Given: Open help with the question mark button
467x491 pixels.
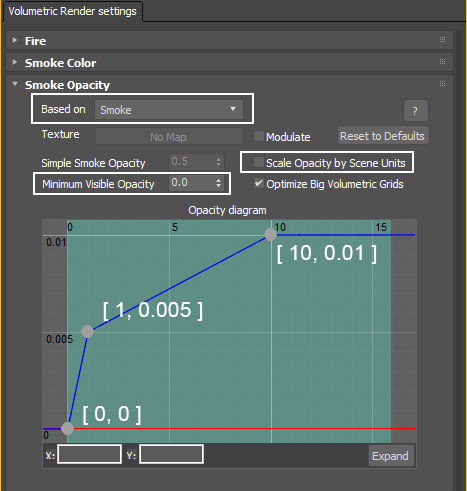Looking at the screenshot, I should (416, 111).
